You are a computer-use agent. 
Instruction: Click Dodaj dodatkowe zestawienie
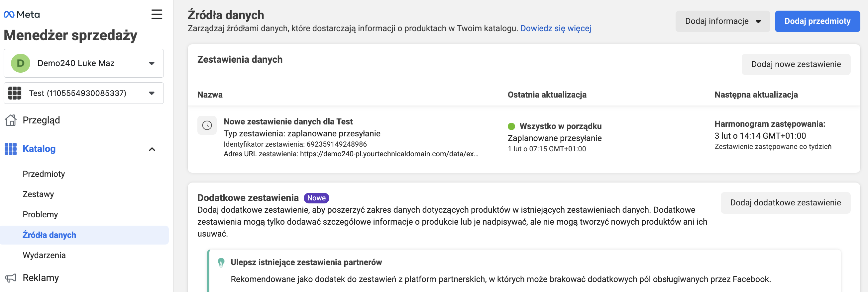785,202
